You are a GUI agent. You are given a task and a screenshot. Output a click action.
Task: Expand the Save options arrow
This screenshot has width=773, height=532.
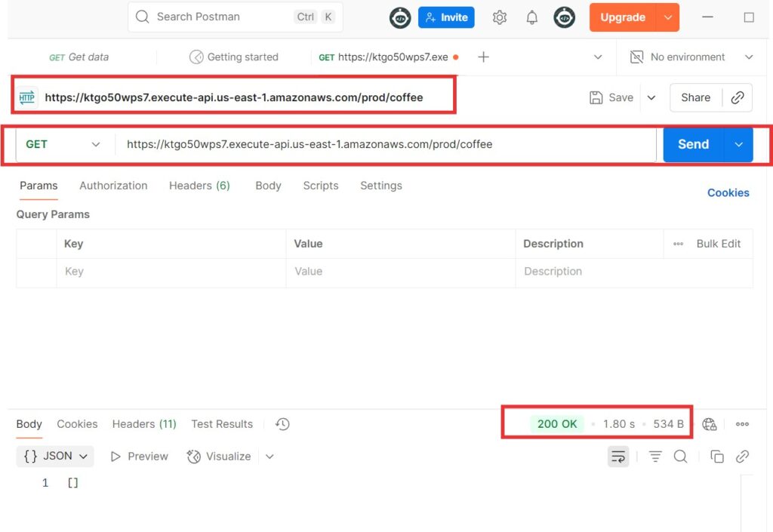pos(651,97)
